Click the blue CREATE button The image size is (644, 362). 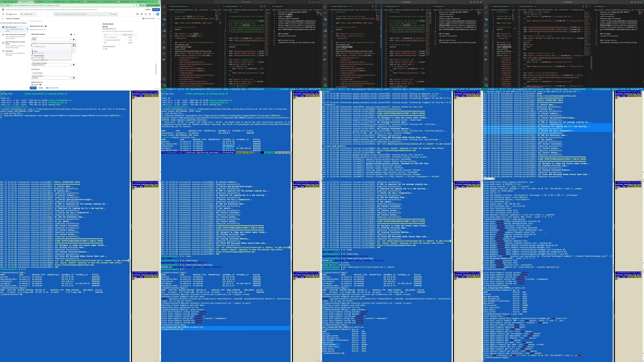[x=33, y=88]
